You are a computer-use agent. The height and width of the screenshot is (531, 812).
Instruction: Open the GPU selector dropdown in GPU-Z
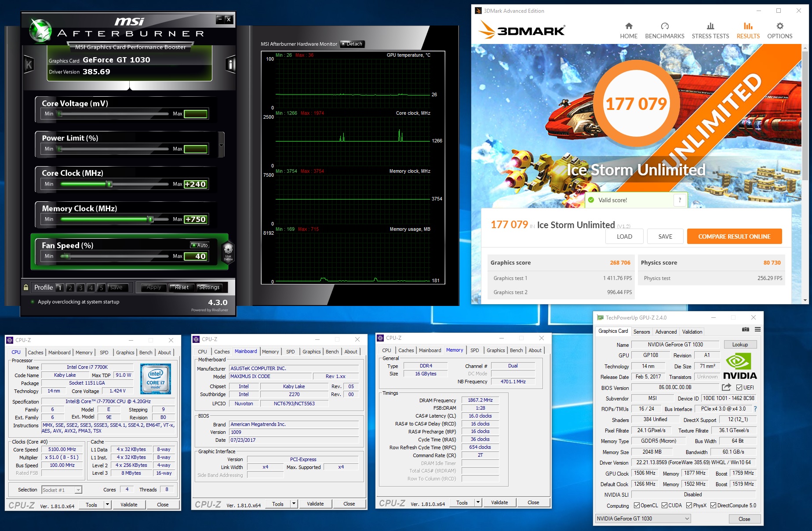click(643, 519)
